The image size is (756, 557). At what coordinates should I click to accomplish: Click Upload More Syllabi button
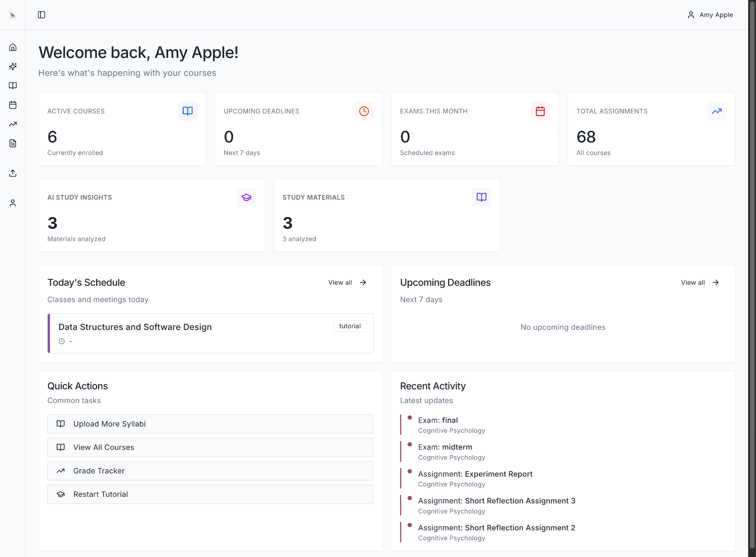[210, 424]
